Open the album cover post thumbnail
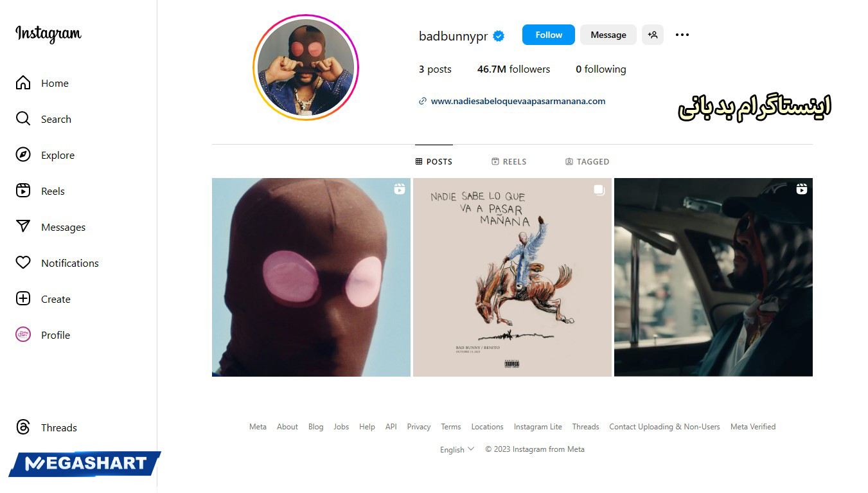Viewport: 868px width, 493px height. coord(512,277)
